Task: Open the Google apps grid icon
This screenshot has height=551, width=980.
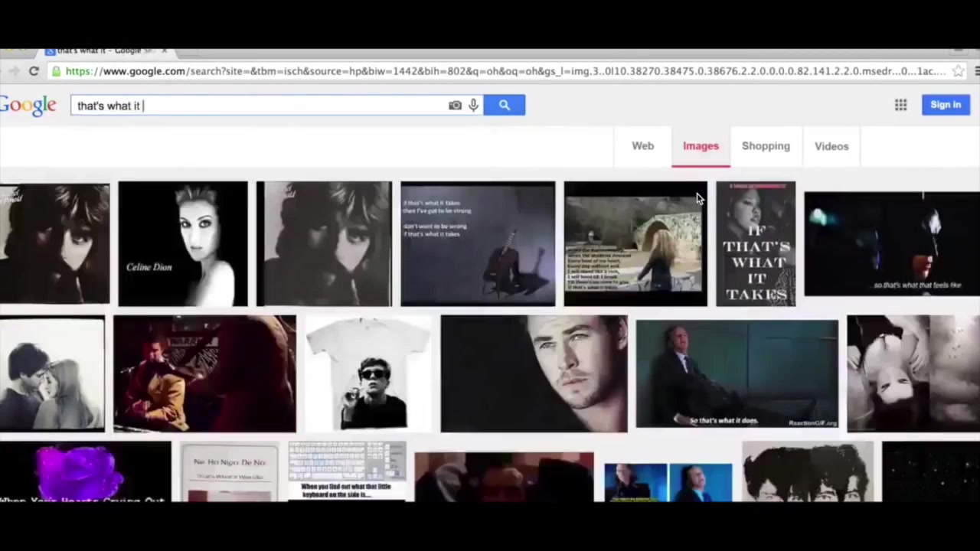Action: (901, 105)
